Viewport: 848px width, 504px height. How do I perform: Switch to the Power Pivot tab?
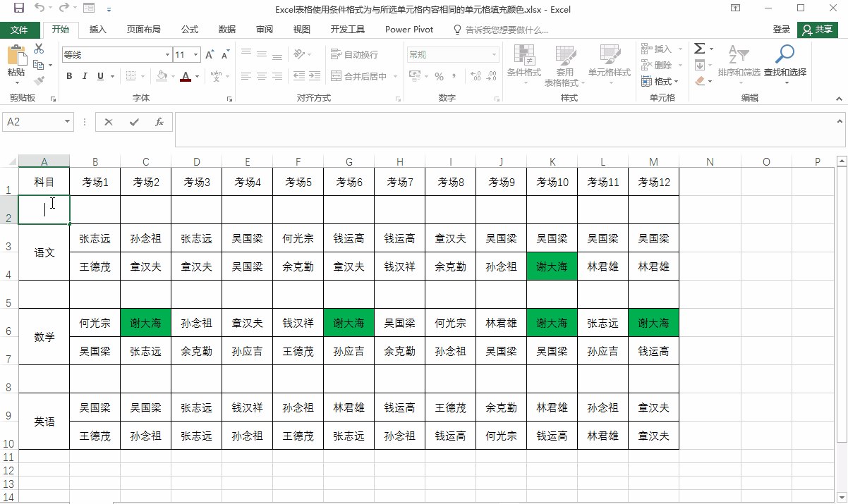click(409, 30)
